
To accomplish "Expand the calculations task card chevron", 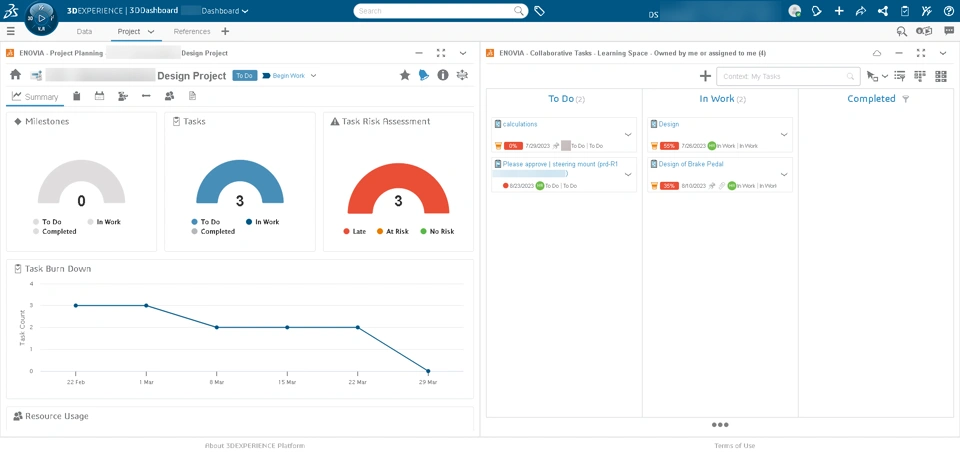I will tap(628, 135).
